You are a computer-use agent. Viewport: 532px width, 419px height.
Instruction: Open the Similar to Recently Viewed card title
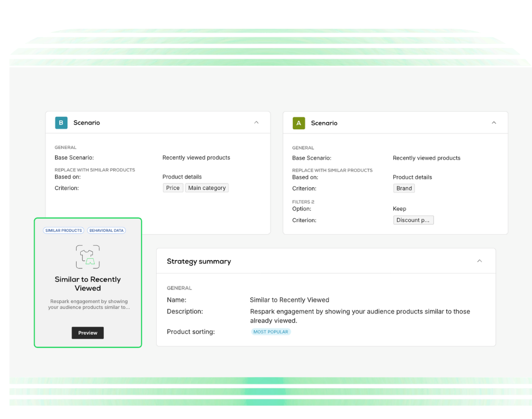coord(88,284)
